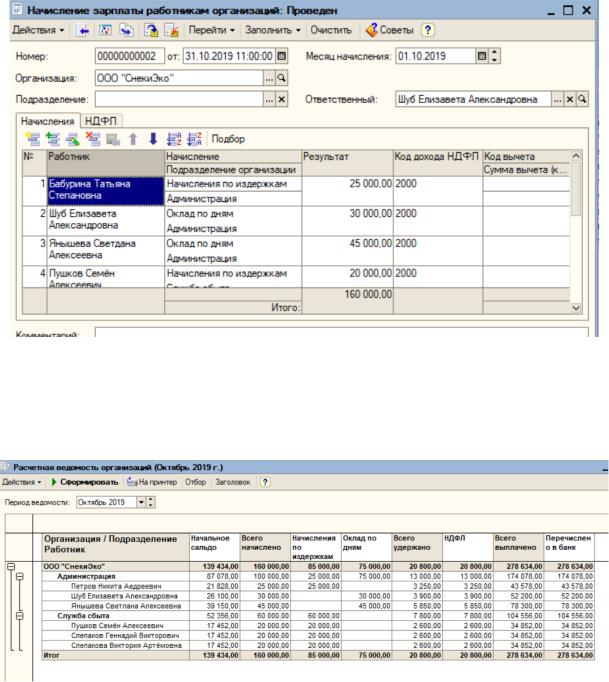Click Сформировать to generate the report
Image resolution: width=609 pixels, height=682 pixels.
[x=84, y=482]
